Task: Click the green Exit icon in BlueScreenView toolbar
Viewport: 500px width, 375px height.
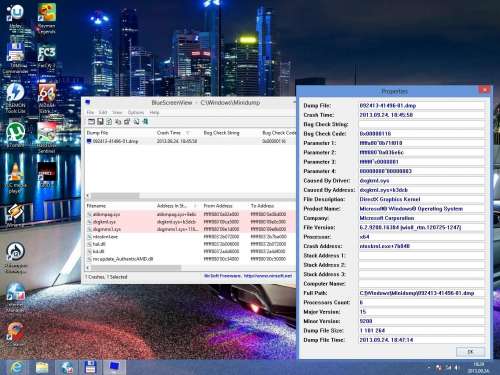Action: click(145, 122)
